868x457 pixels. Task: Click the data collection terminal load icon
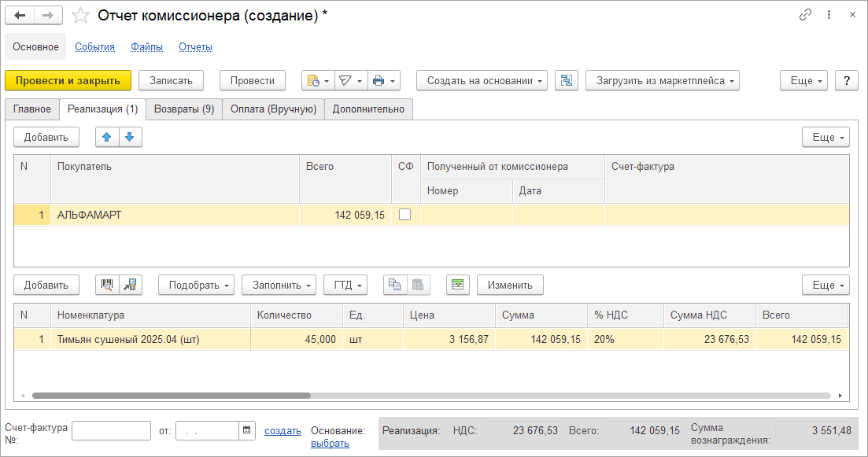point(130,285)
